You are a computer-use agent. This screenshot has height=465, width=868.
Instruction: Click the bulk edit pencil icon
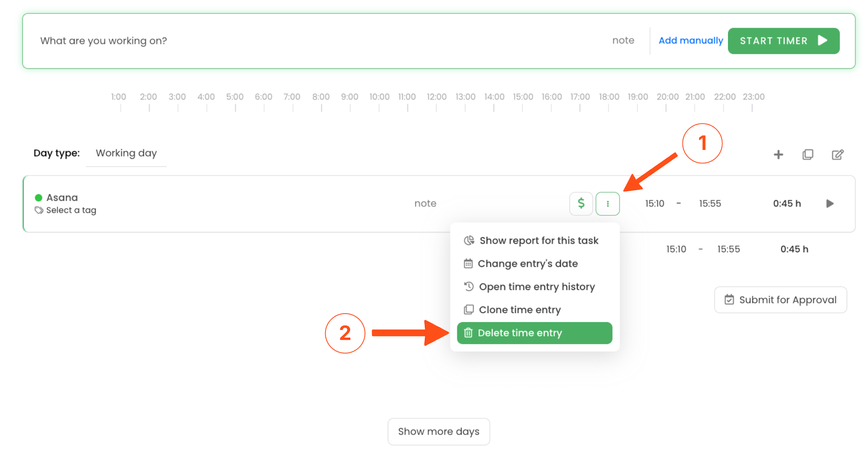click(837, 154)
